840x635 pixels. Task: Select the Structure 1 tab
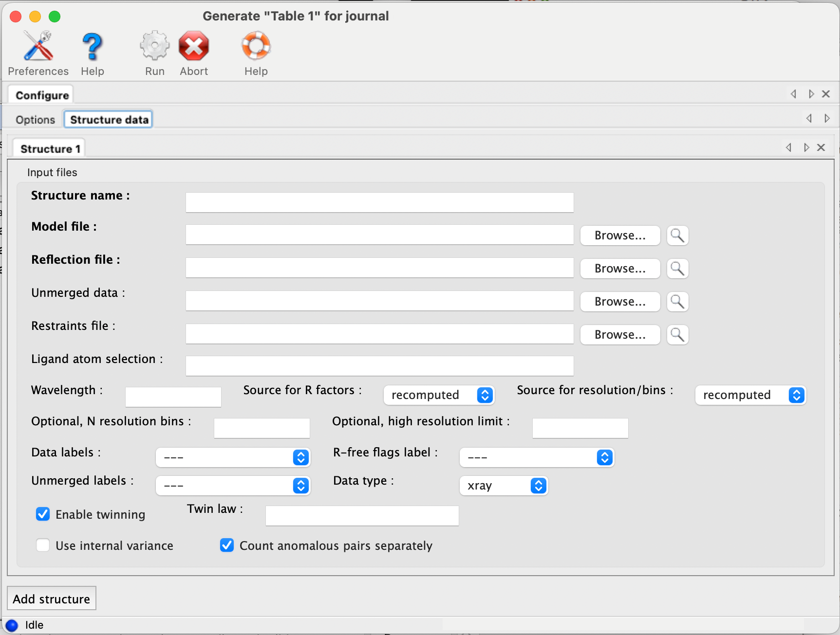click(50, 149)
